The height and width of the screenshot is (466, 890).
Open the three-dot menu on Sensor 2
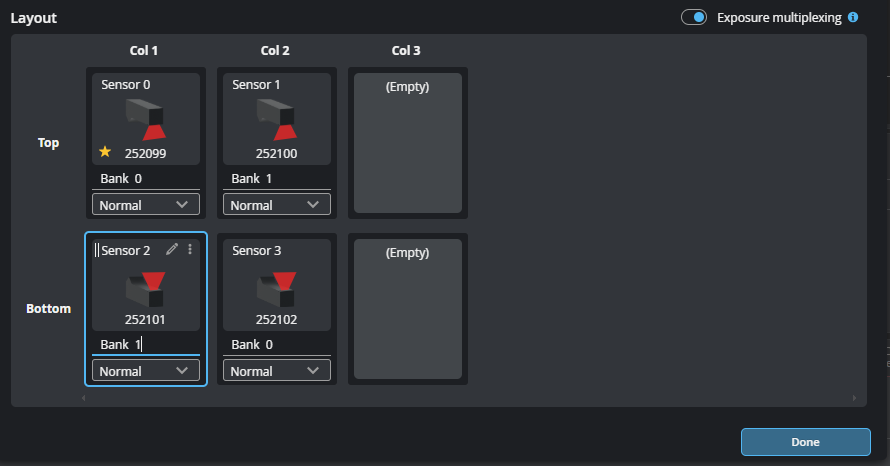(190, 249)
